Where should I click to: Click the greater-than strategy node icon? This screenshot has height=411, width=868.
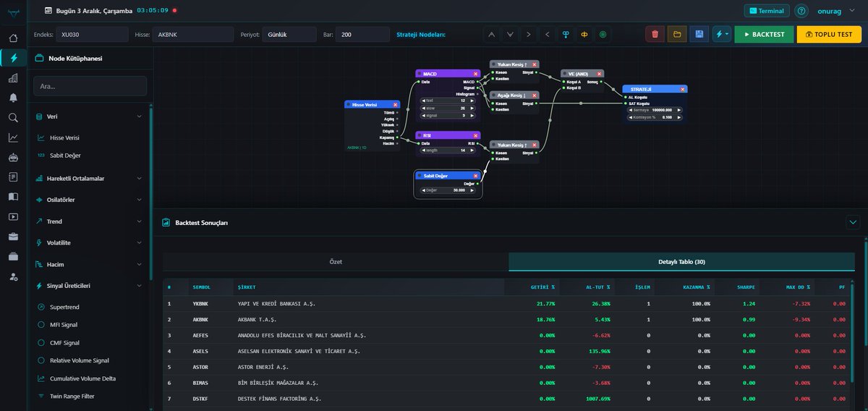pyautogui.click(x=529, y=34)
